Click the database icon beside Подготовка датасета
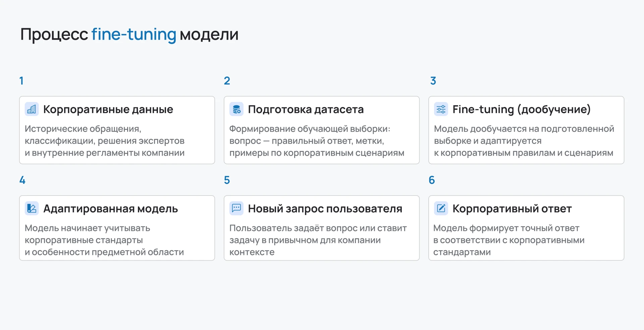This screenshot has height=330, width=644. (236, 109)
